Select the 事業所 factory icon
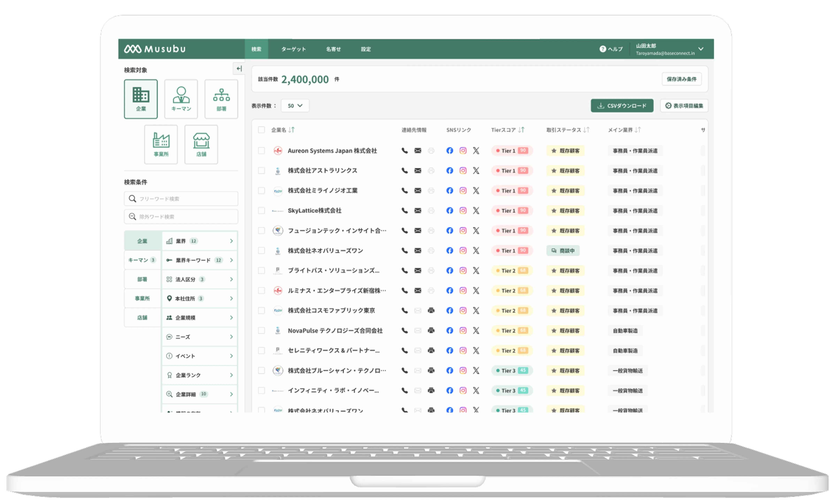Viewport: 833px width, 504px height. tap(161, 144)
